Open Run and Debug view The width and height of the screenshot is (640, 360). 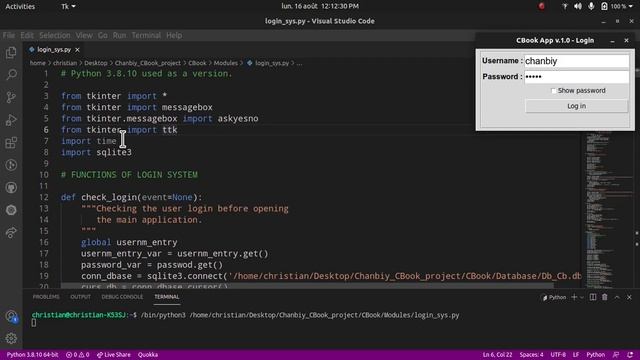pyautogui.click(x=11, y=120)
